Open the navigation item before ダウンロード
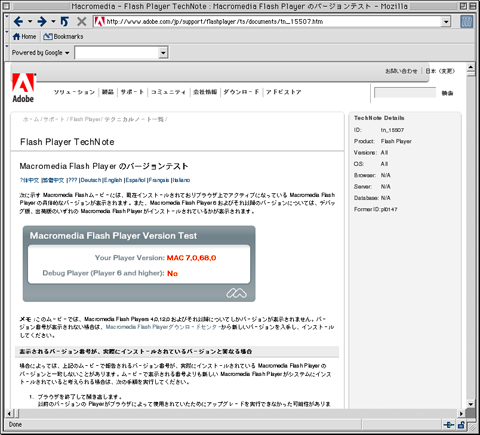 pos(205,92)
